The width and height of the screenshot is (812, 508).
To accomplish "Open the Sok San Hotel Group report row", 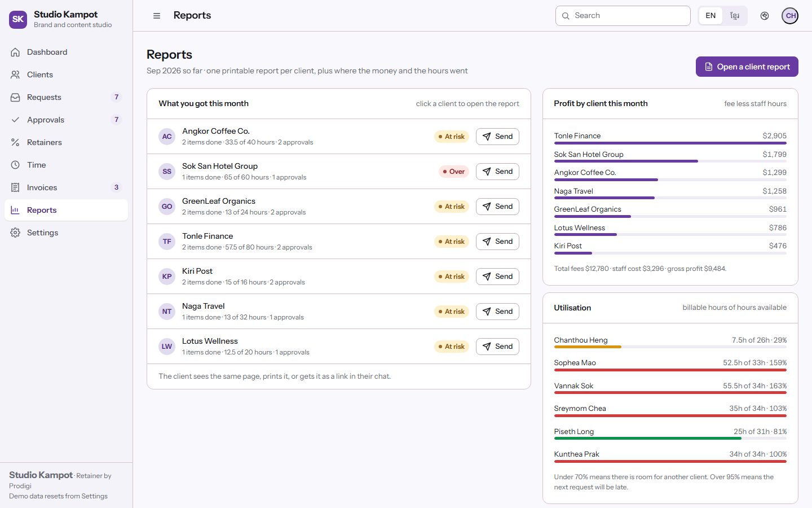I will pos(339,172).
